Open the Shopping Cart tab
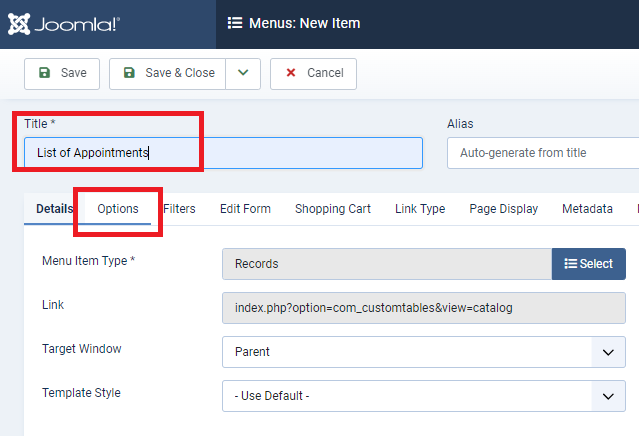639x436 pixels. 333,209
